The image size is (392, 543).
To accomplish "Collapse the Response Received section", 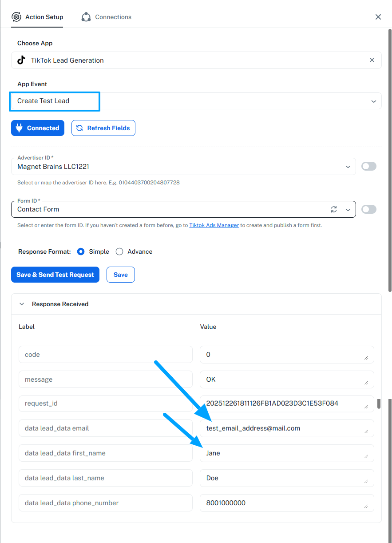I will tap(22, 304).
